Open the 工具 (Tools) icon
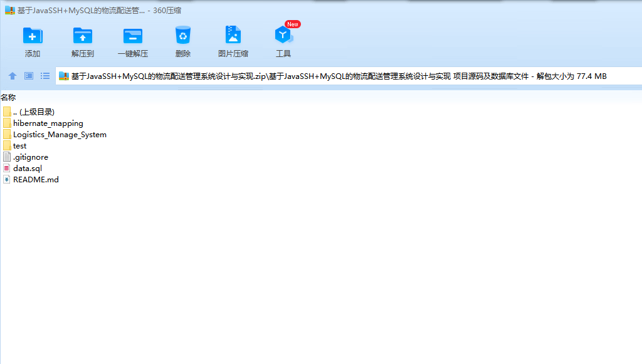Screen dimensions: 642x364 click(283, 35)
